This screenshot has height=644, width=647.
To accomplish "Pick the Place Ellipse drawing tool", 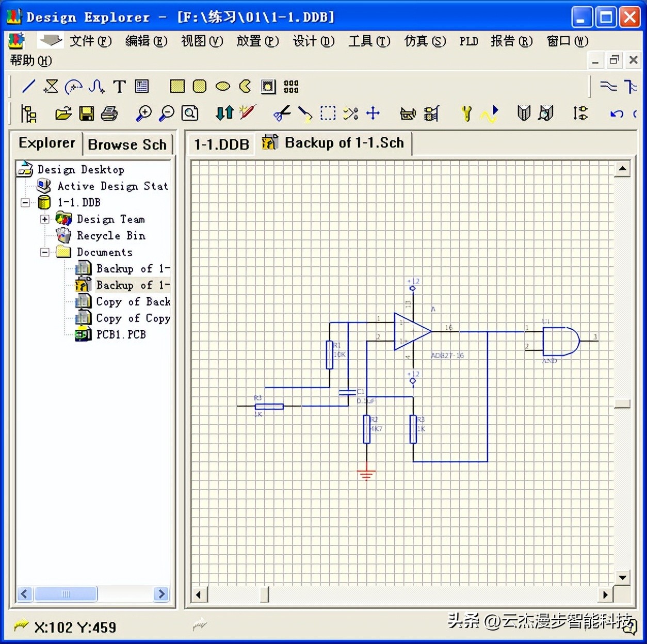I will (222, 86).
